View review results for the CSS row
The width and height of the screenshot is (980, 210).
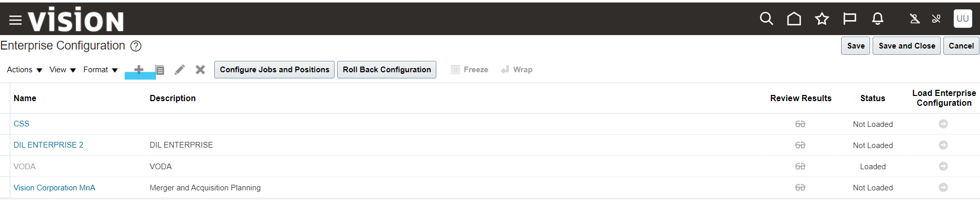pos(800,124)
